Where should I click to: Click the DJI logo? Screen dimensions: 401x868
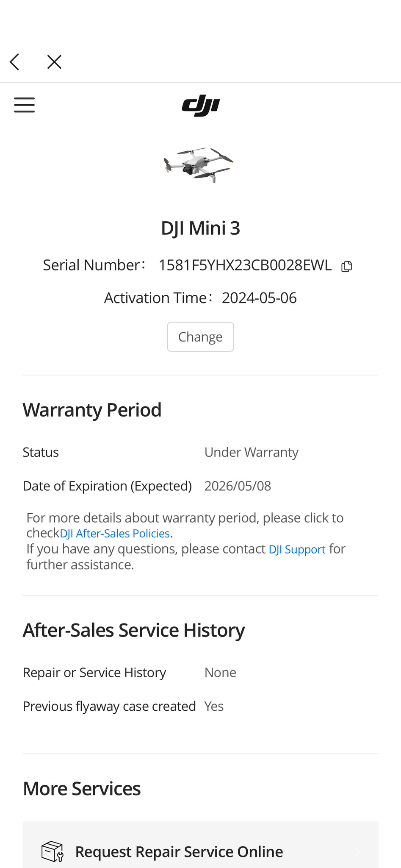click(x=201, y=106)
